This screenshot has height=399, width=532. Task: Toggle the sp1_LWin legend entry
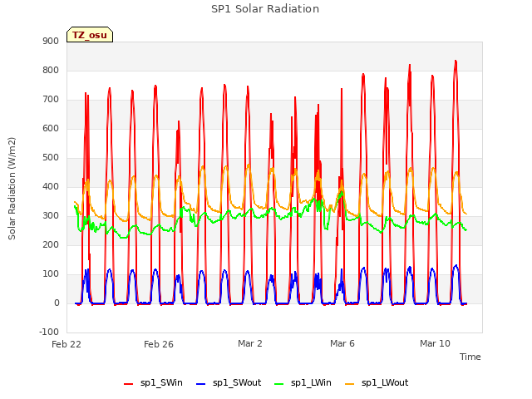[x=303, y=382]
